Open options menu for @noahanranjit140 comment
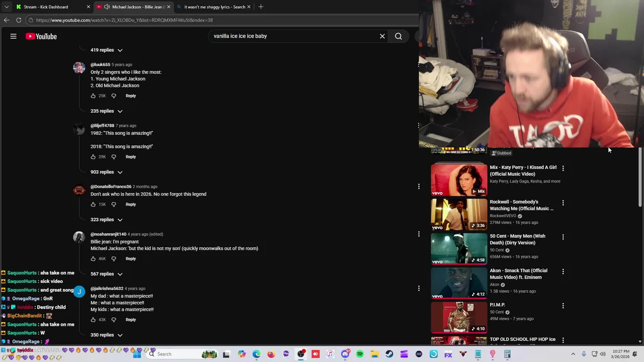644x362 pixels. (419, 234)
